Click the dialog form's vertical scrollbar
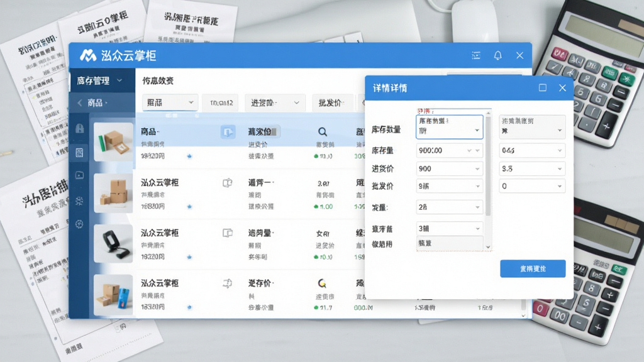 pos(488,166)
